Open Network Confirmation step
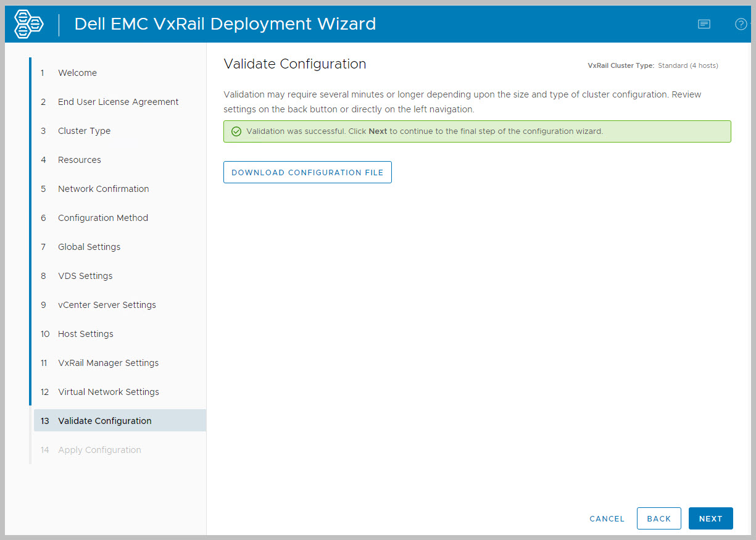 tap(103, 189)
